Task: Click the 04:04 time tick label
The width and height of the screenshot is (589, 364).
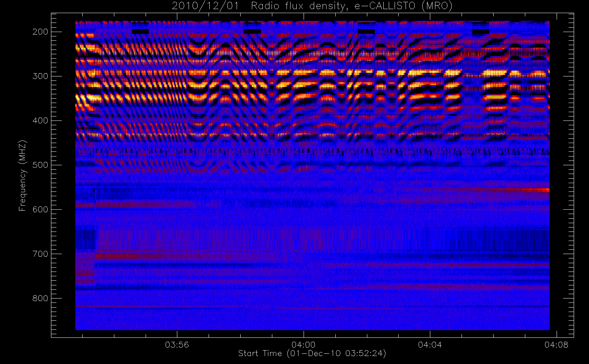Action: coord(430,344)
